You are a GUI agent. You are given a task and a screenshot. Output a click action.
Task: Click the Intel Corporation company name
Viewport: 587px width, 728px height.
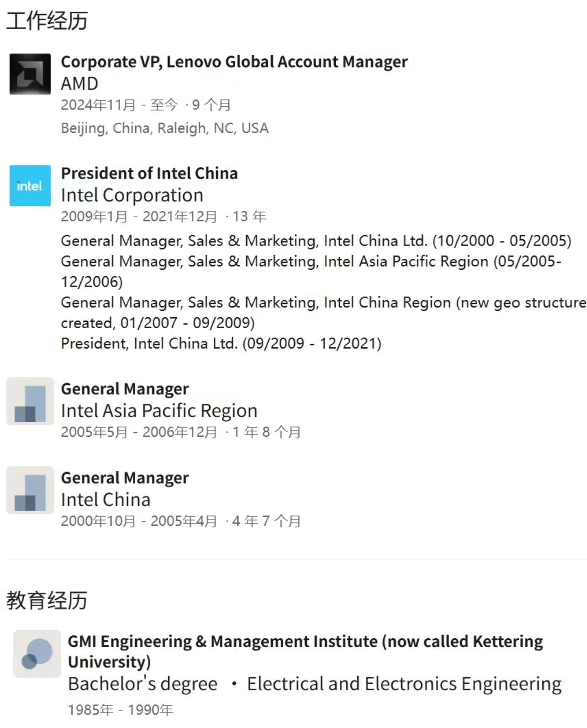(x=132, y=195)
